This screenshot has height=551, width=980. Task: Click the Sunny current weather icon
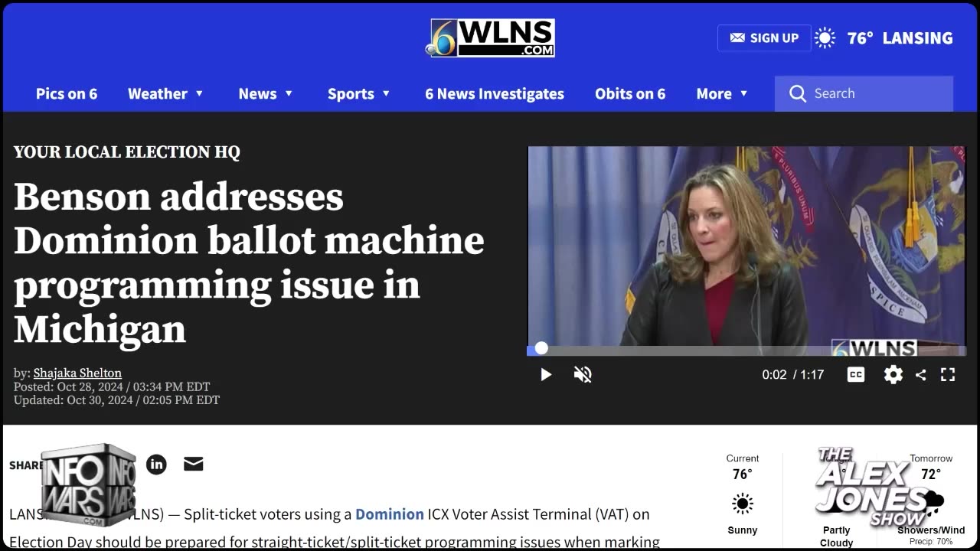tap(742, 504)
